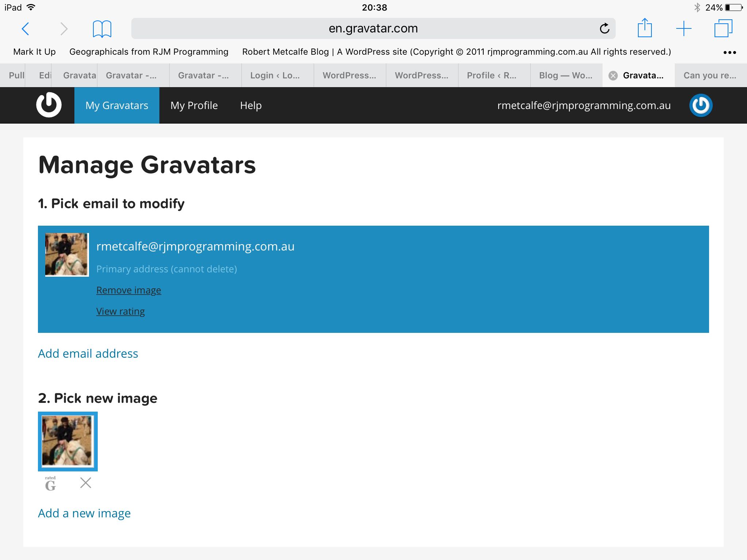Delete image using the X icon
The height and width of the screenshot is (560, 747).
[85, 483]
